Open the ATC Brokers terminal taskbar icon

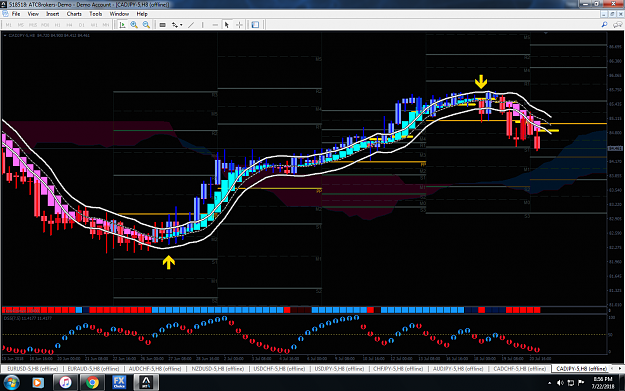tap(146, 383)
